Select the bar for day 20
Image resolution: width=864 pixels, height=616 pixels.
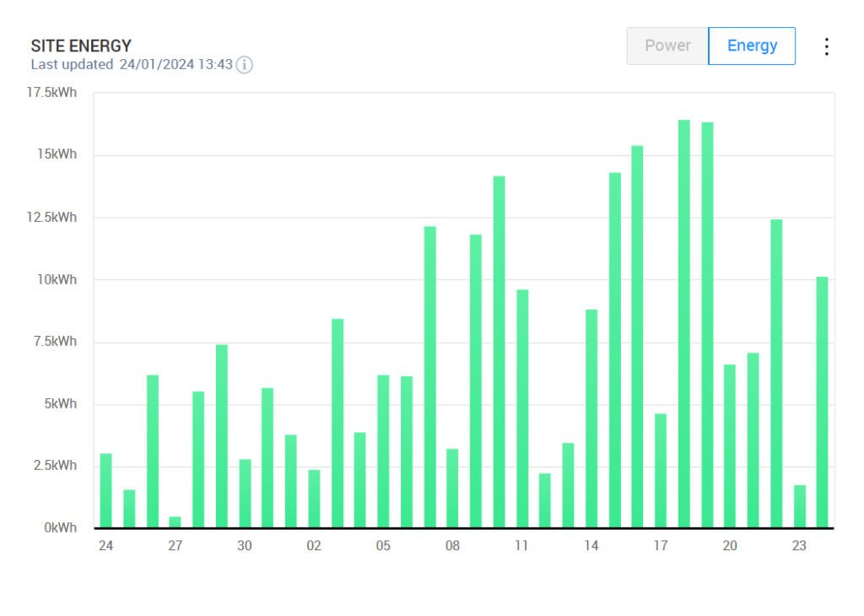pos(730,446)
